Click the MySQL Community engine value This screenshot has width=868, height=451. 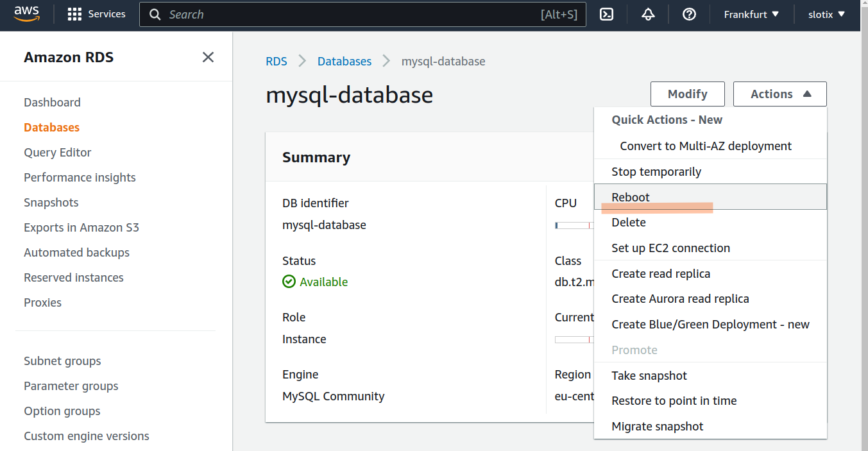pos(333,396)
